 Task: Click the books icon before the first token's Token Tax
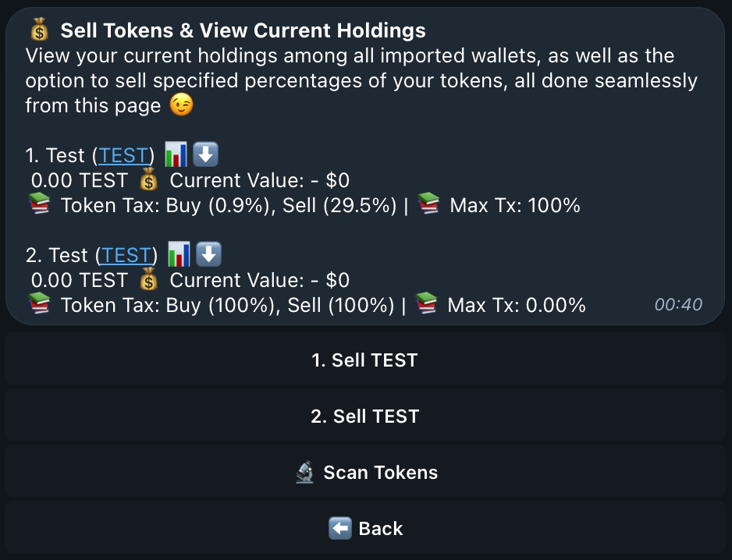(x=39, y=206)
